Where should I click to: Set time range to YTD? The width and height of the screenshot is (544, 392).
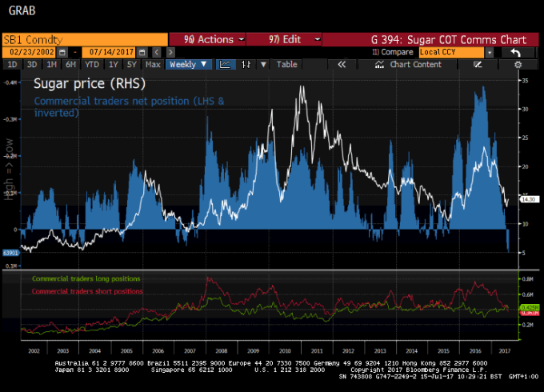92,64
